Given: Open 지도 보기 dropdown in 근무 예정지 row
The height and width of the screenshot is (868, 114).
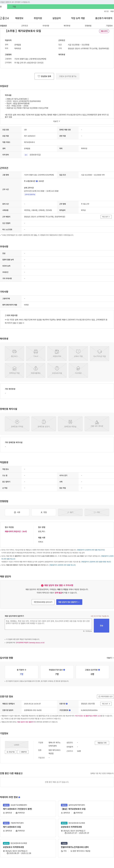Looking at the screenshot, I should coord(106,217).
